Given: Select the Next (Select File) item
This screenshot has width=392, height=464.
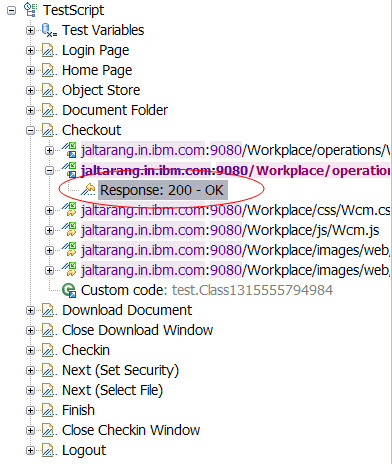Looking at the screenshot, I should pyautogui.click(x=112, y=391).
